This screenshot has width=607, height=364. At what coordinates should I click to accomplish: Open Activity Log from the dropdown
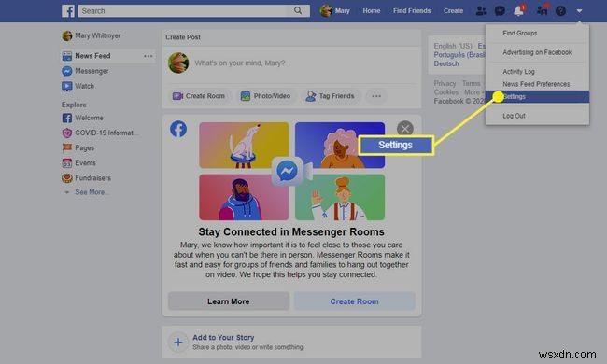point(518,72)
